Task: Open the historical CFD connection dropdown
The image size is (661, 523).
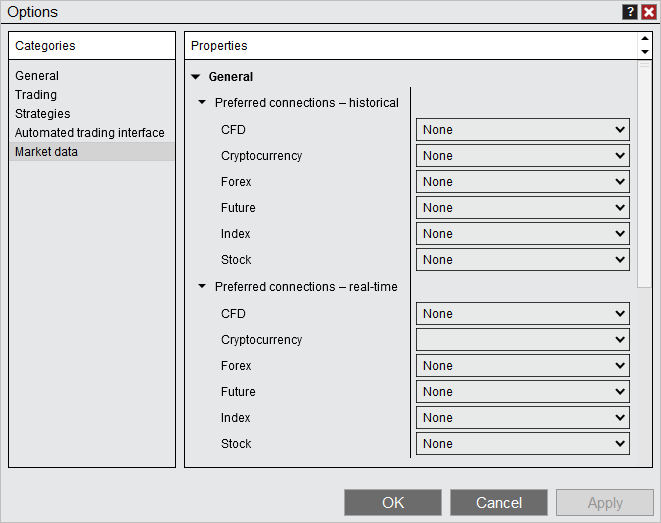Action: coord(522,130)
